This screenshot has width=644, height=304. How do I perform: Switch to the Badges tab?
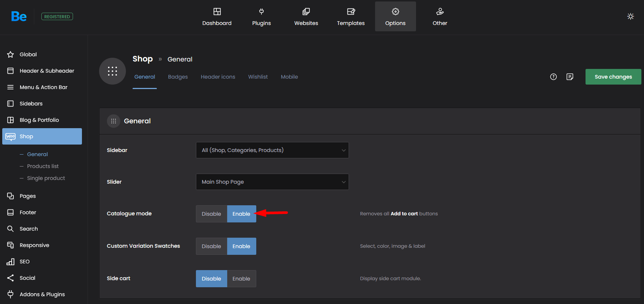point(178,77)
